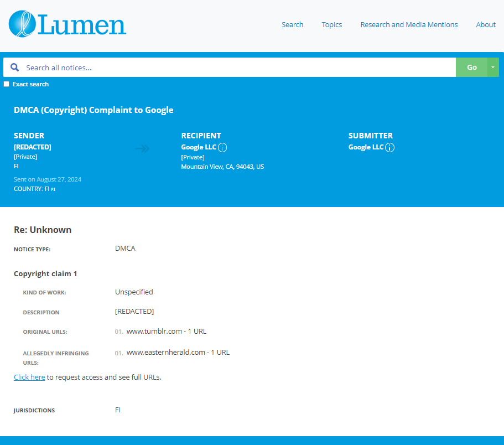Click the www.tumblr.com original URL entry

pyautogui.click(x=166, y=331)
